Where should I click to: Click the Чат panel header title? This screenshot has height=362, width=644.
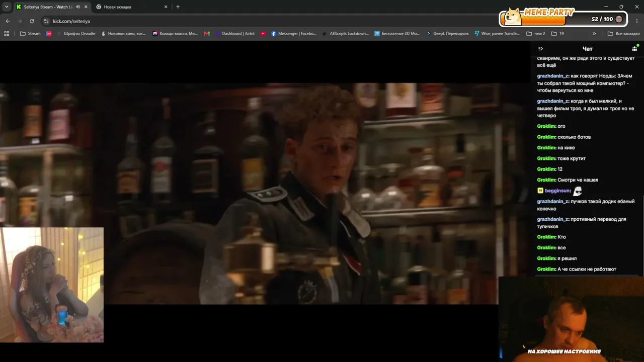[587, 49]
